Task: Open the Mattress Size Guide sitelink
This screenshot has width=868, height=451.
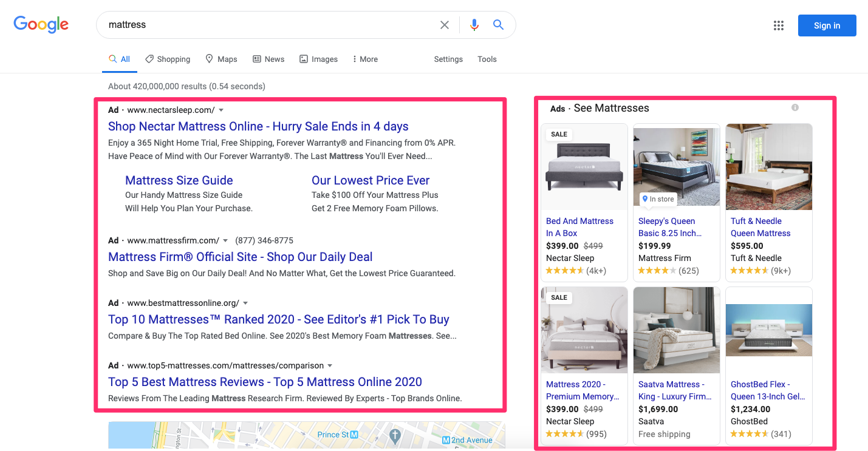Action: 179,180
